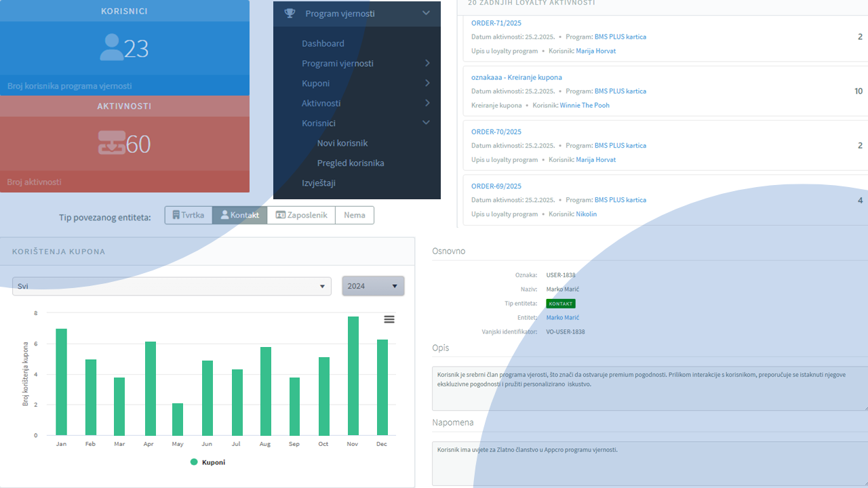This screenshot has width=868, height=488.
Task: Click the Apr bar in coupon chart
Action: click(x=151, y=388)
